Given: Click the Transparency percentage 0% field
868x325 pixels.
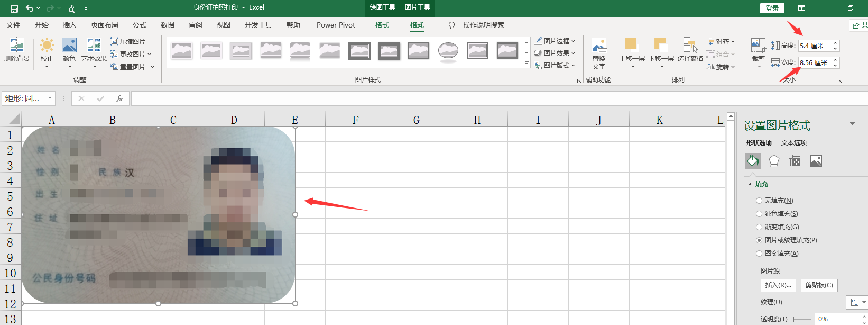Looking at the screenshot, I should point(838,319).
